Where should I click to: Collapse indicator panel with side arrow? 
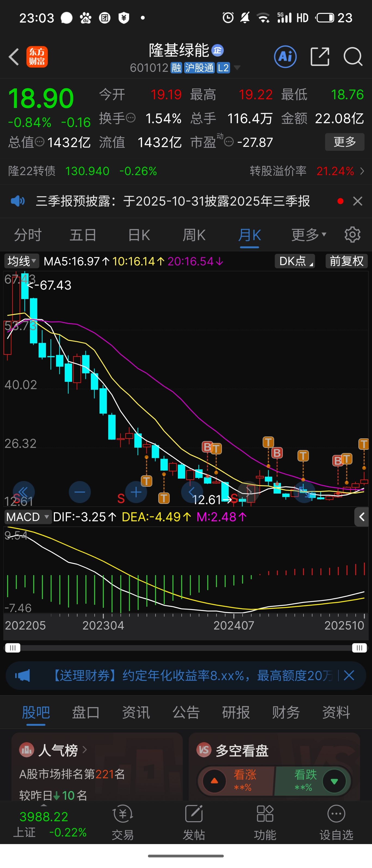[x=362, y=517]
